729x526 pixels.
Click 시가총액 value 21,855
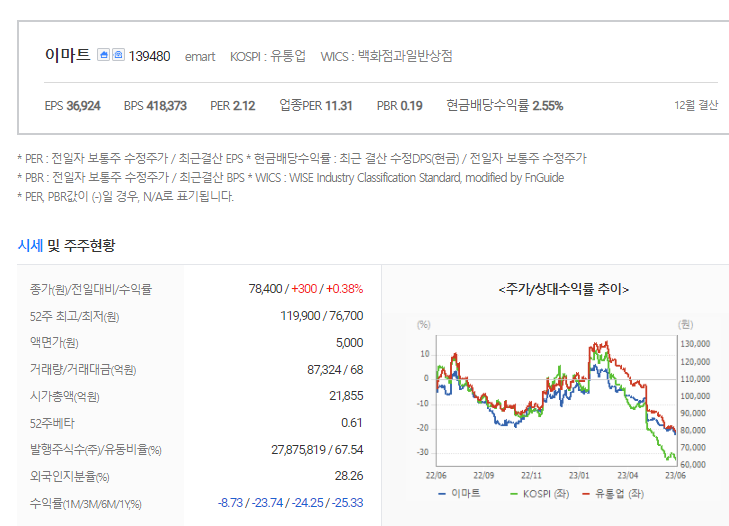tap(346, 396)
